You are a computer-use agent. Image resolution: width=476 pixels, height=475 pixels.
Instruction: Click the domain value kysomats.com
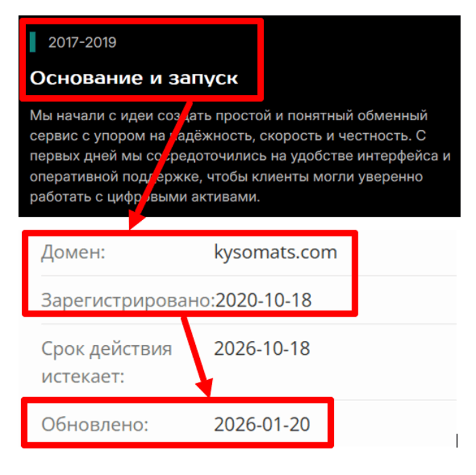pyautogui.click(x=275, y=252)
